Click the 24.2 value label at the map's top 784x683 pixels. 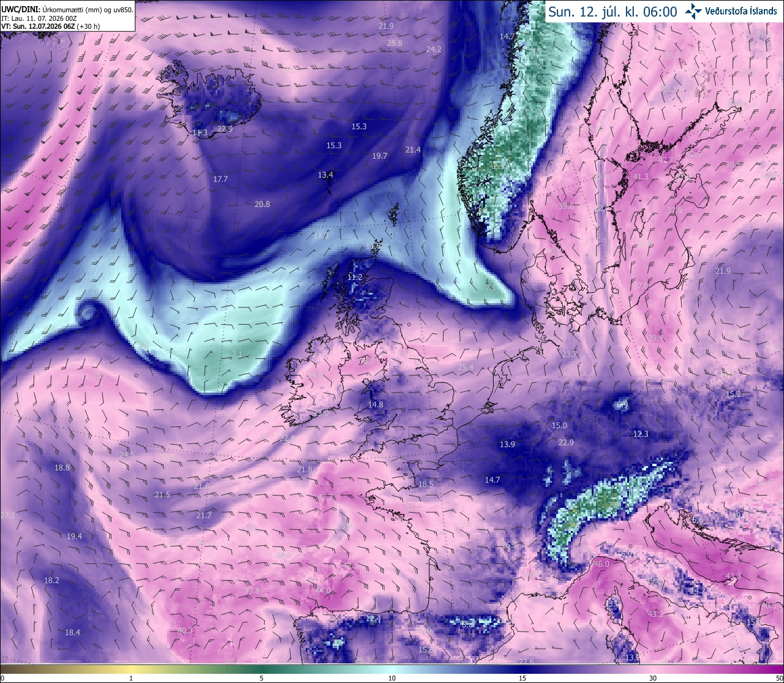point(434,49)
